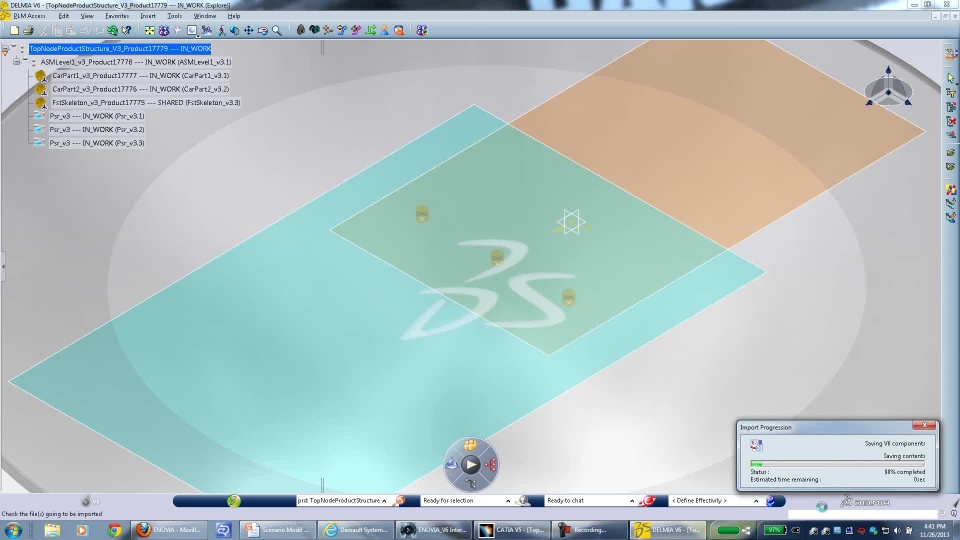Select Psr_v3 (Psr_v3.1) tree item
Viewport: 960px width, 540px height.
pyautogui.click(x=97, y=116)
